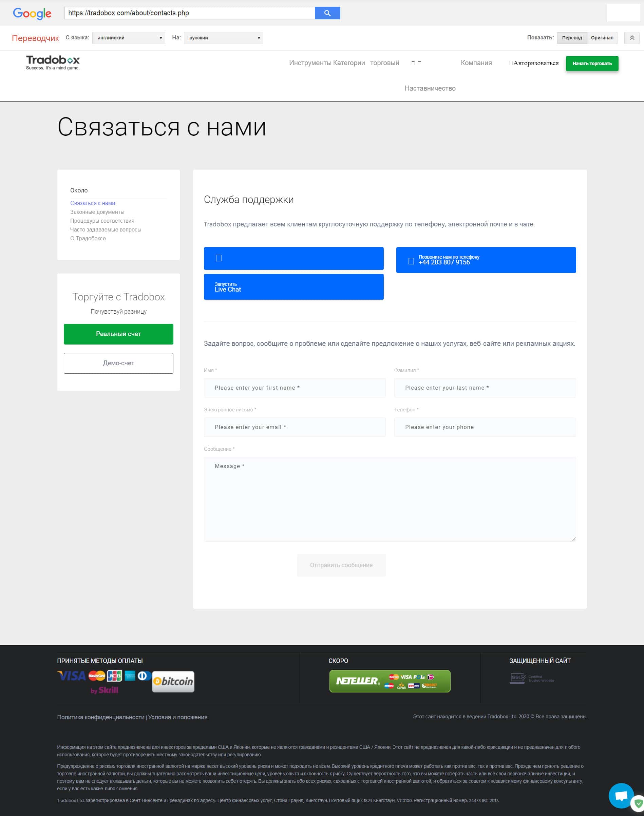Screen dimensions: 644x816
Task: Click the unlabeled blue contact button
Action: [x=294, y=258]
